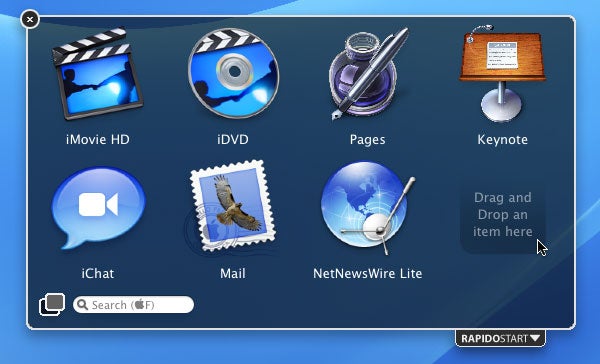Click the Keynote text label
Image resolution: width=600 pixels, height=364 pixels.
(502, 140)
